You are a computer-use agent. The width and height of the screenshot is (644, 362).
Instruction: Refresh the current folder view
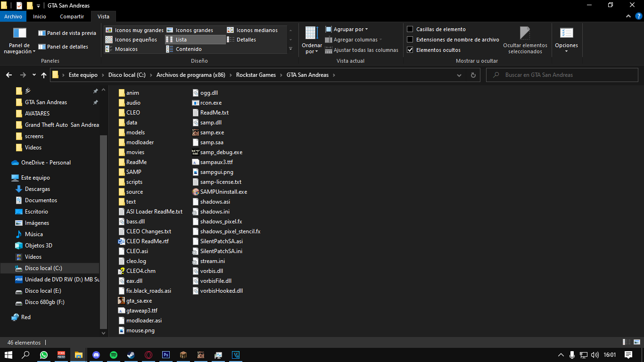pyautogui.click(x=473, y=75)
